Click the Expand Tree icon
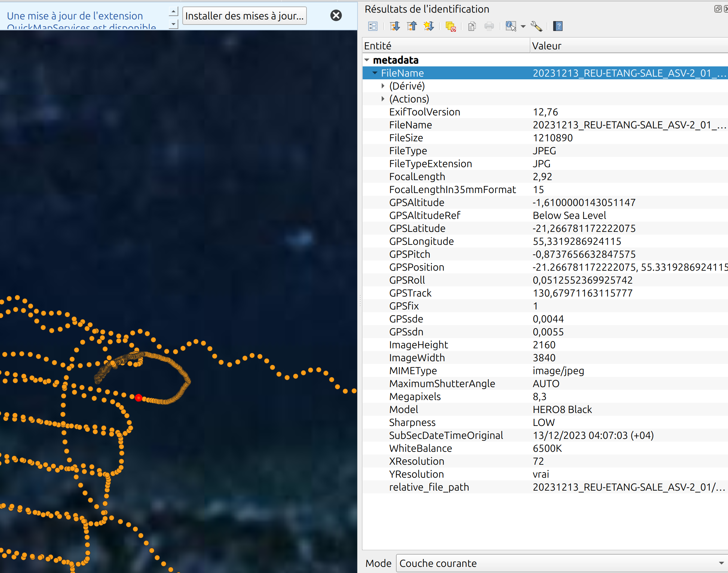The height and width of the screenshot is (573, 728). [x=395, y=26]
